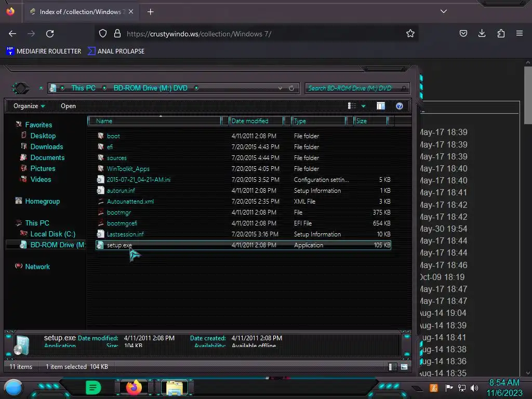Click the padlock site info icon
The width and height of the screenshot is (532, 399).
point(117,33)
